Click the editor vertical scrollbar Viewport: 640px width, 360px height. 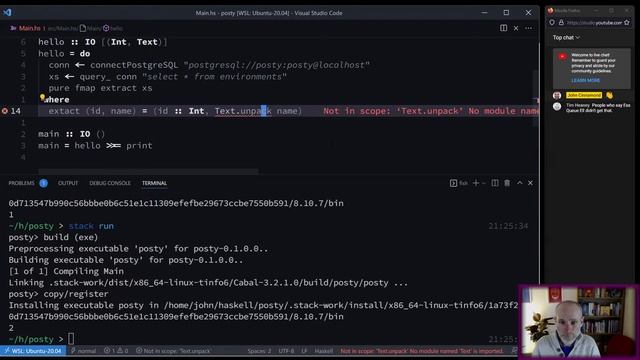point(536,98)
